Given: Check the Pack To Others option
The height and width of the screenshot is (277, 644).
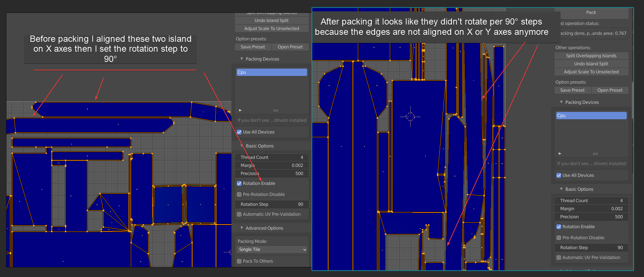Looking at the screenshot, I should coord(239,261).
